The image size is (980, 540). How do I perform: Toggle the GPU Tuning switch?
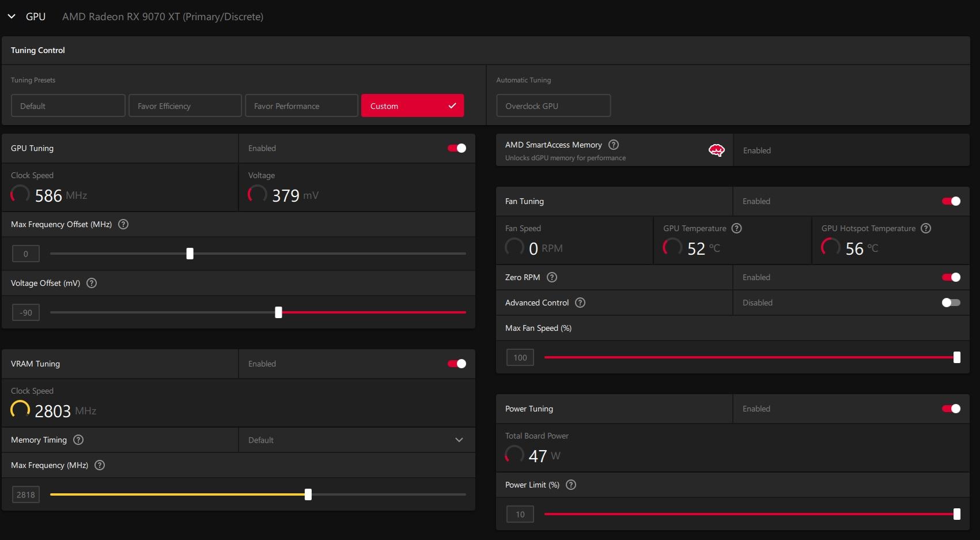[457, 148]
